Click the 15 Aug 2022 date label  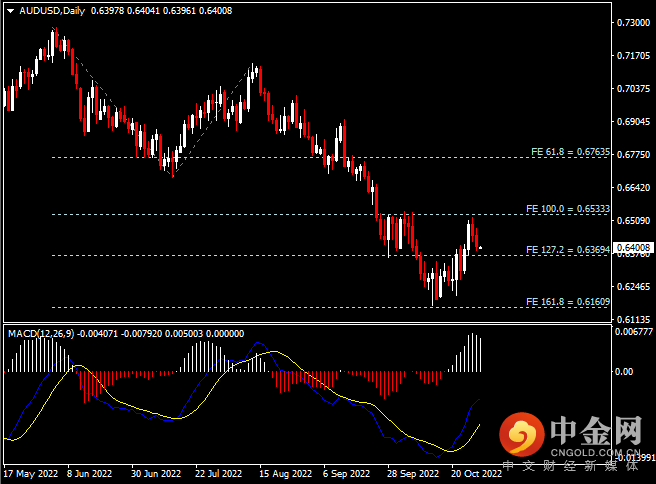tap(285, 474)
